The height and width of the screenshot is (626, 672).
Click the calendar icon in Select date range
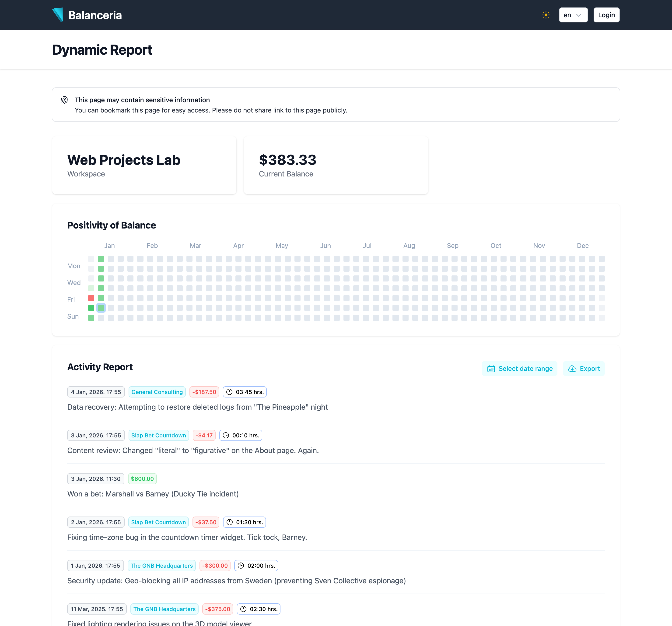[x=491, y=369]
